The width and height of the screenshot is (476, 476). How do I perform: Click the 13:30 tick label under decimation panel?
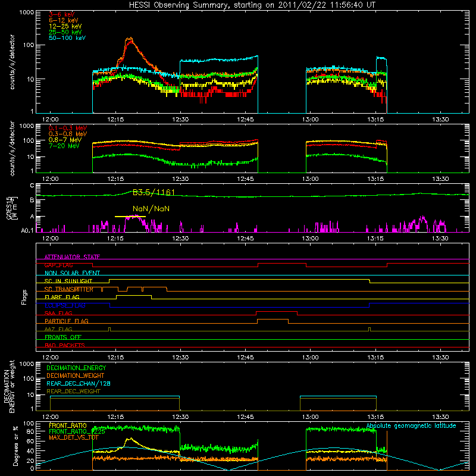click(440, 417)
